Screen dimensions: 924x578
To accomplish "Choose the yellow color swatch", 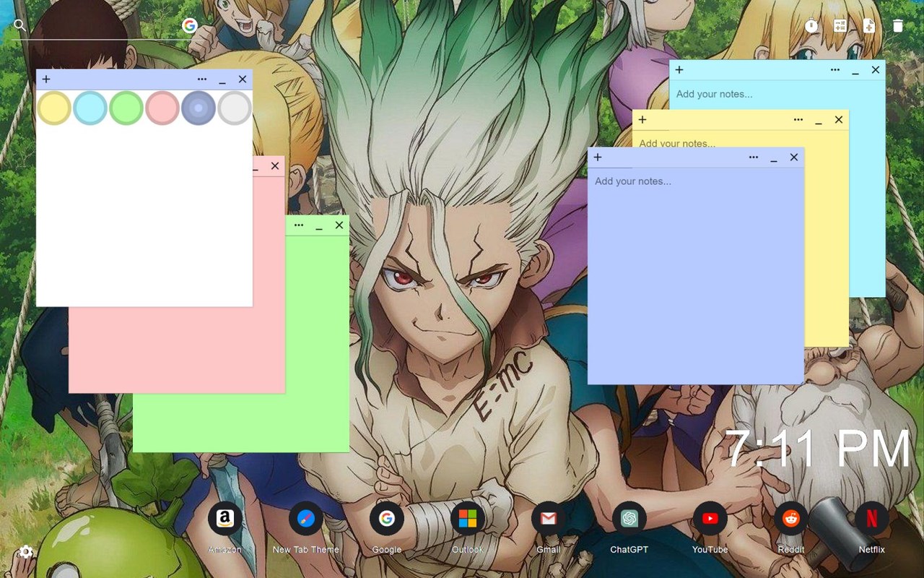I will 54,108.
